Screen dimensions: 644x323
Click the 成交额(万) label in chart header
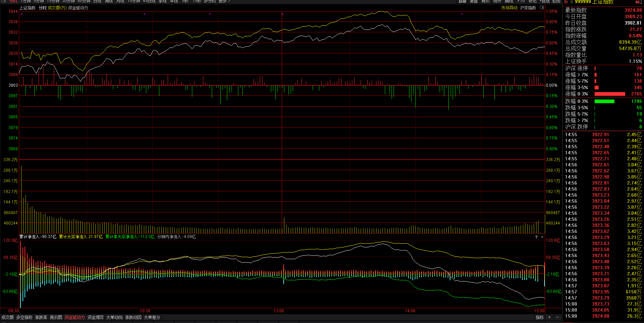point(57,8)
